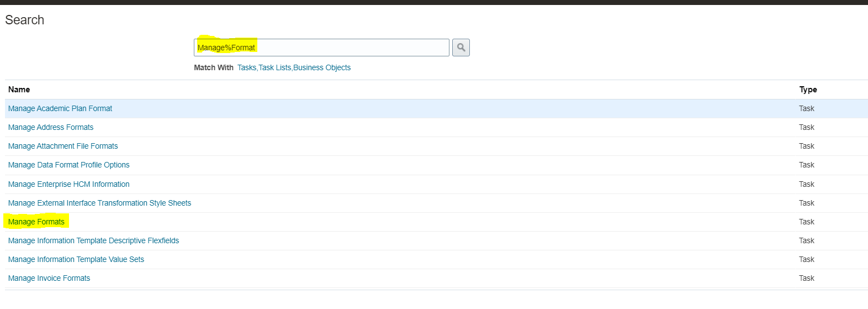868x309 pixels.
Task: Open Manage Data Format Profile Options
Action: 69,165
